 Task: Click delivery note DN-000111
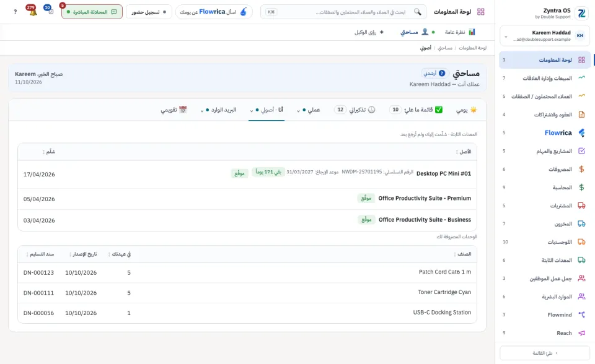pos(38,293)
